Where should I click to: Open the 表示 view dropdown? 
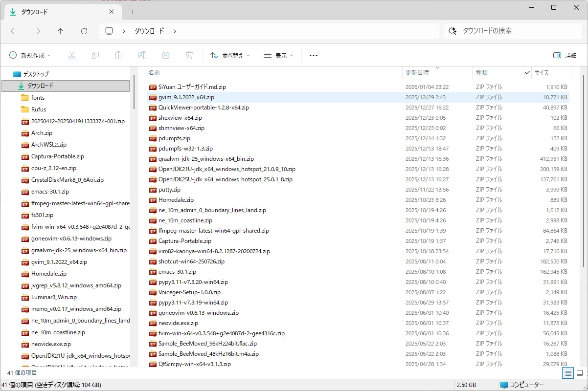coord(278,55)
